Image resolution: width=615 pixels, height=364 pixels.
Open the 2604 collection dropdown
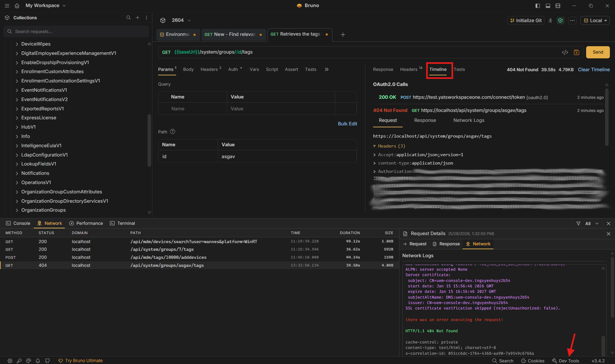tap(181, 20)
